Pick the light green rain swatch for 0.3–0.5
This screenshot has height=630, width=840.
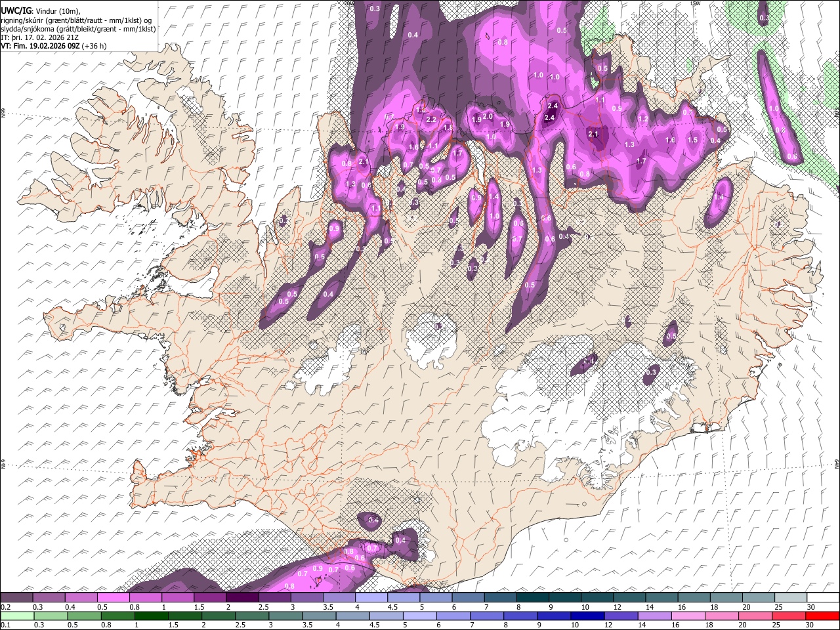(x=50, y=616)
